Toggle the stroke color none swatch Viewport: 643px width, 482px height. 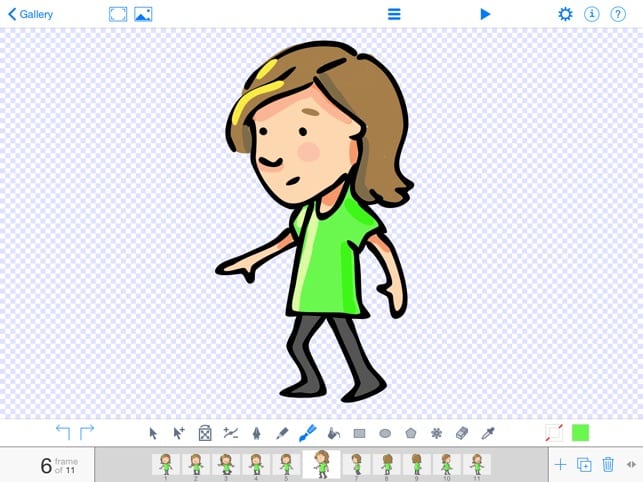pyautogui.click(x=554, y=433)
